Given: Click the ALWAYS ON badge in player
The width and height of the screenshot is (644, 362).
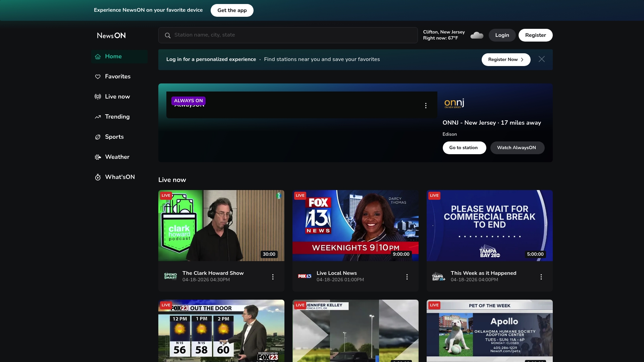Looking at the screenshot, I should tap(189, 101).
